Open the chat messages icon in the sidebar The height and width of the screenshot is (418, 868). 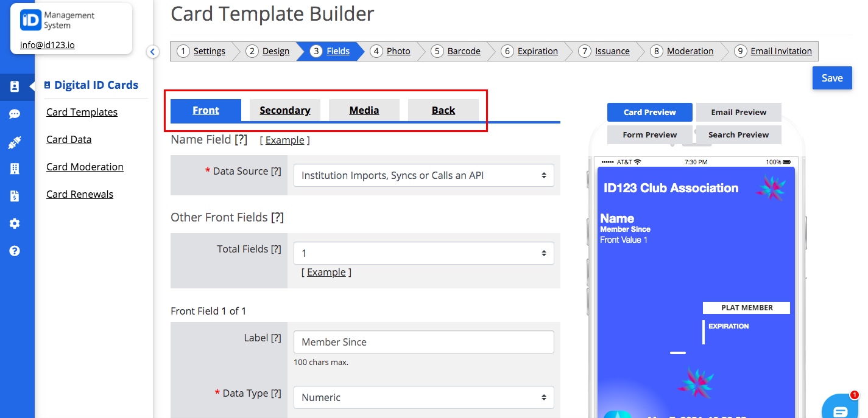point(17,114)
